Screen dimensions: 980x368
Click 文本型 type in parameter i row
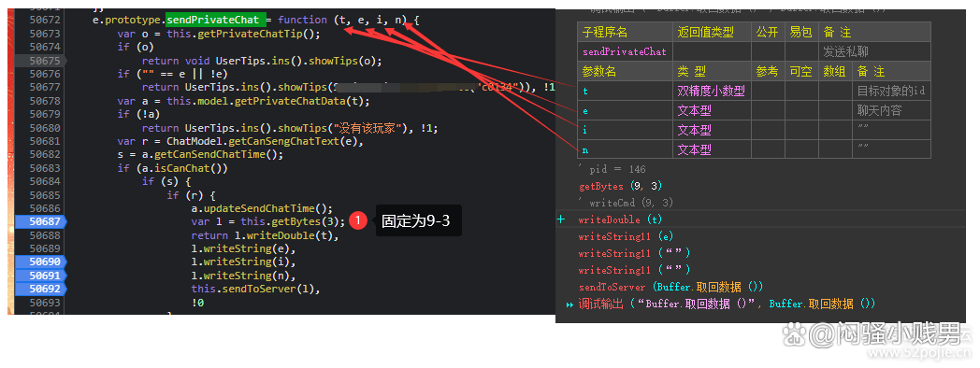712,130
